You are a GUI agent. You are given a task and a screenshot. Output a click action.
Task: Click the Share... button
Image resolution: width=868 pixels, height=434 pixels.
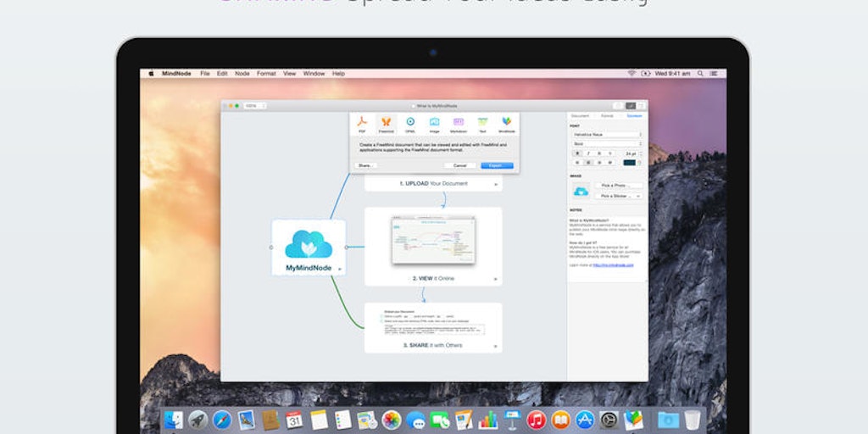click(x=365, y=165)
